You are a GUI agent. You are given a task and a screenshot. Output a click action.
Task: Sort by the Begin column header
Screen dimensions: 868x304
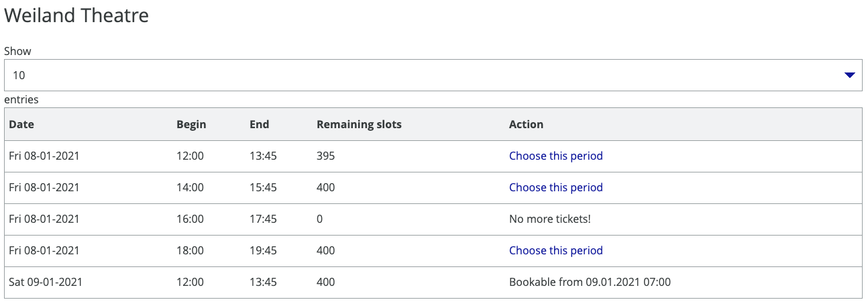[191, 124]
